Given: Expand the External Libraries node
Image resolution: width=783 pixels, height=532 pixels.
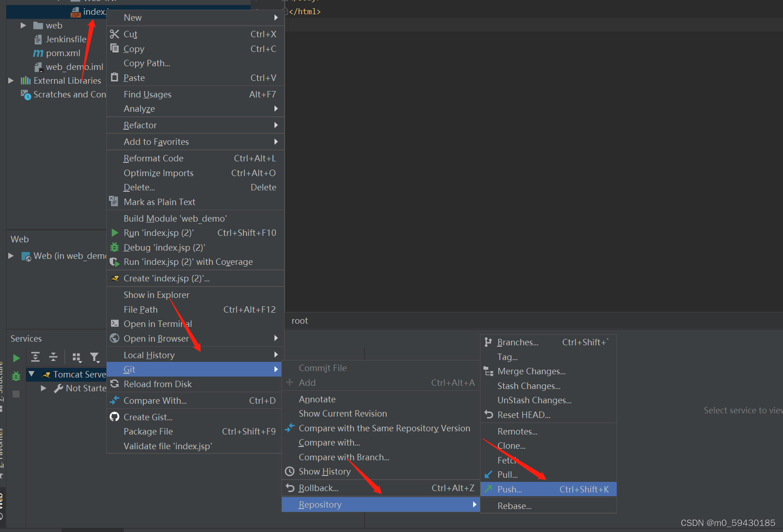Looking at the screenshot, I should click(x=11, y=80).
